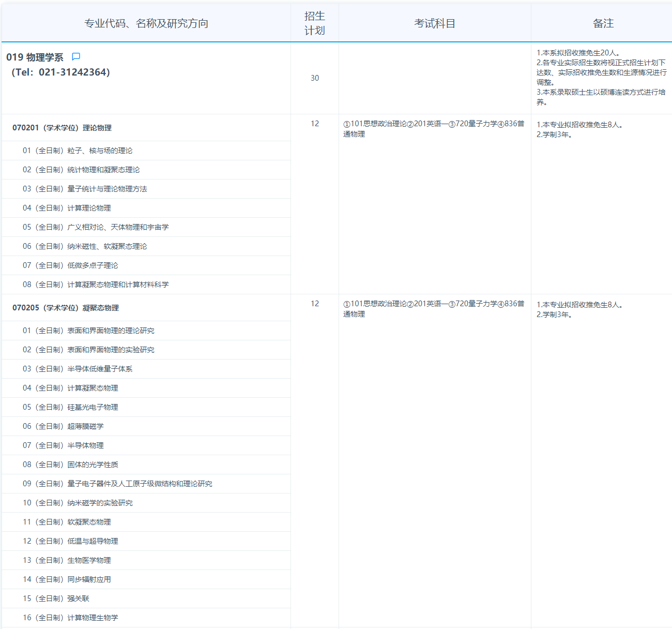Open 08 计算凝聚态物理和计算材料科学 direction
Viewport: 672px width, 629px height.
[96, 284]
